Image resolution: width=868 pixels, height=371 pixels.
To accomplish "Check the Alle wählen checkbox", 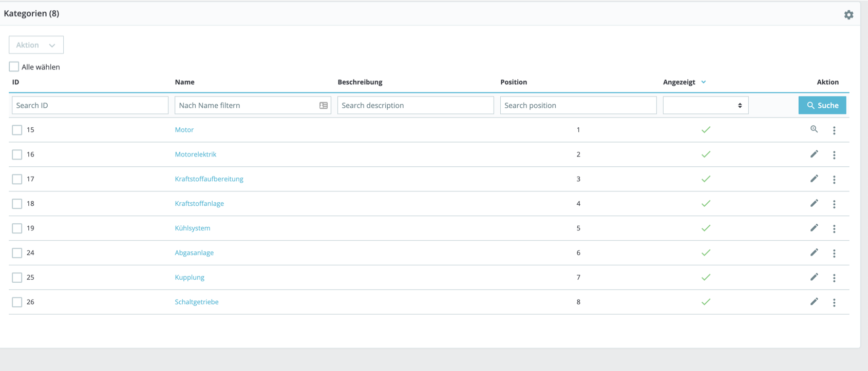I will (14, 67).
